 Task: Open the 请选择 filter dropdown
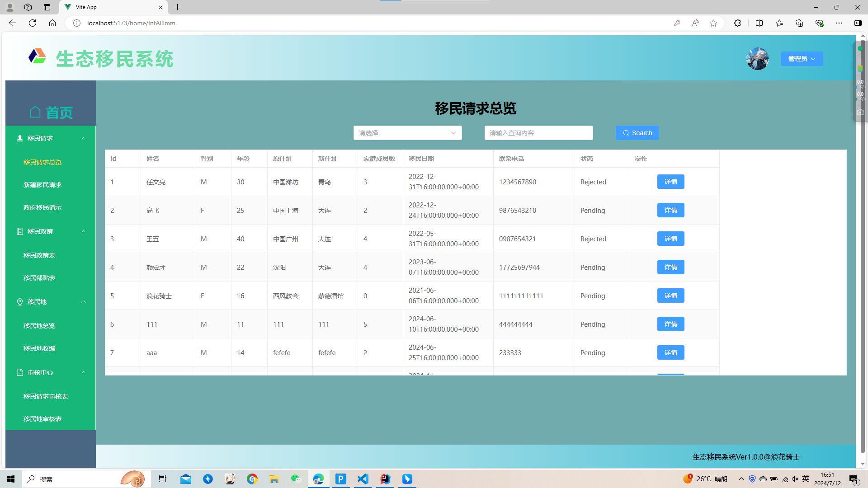(x=408, y=133)
